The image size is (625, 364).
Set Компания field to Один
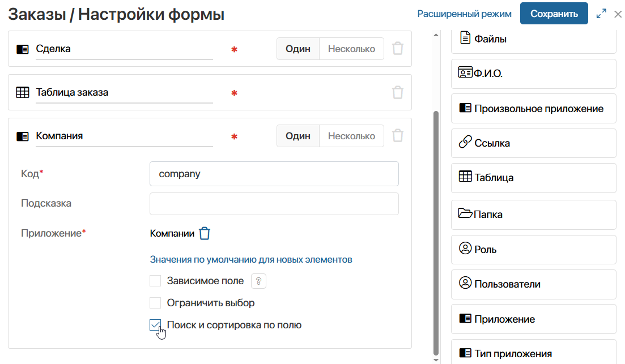point(297,136)
